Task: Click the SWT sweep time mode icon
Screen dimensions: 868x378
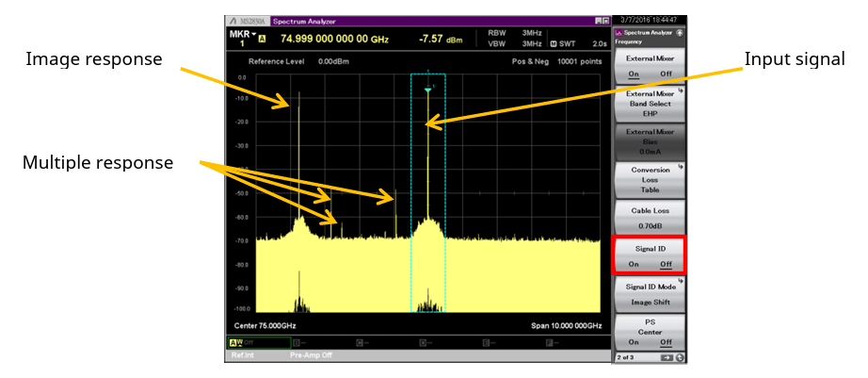Action: tap(555, 43)
